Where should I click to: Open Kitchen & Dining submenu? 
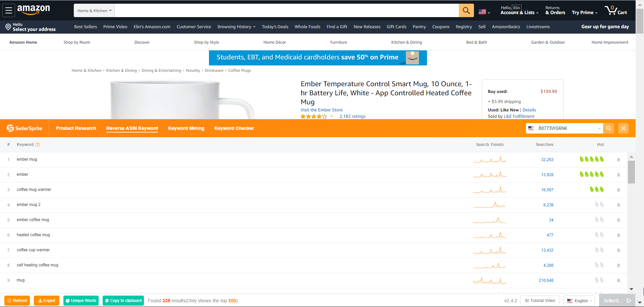[407, 42]
